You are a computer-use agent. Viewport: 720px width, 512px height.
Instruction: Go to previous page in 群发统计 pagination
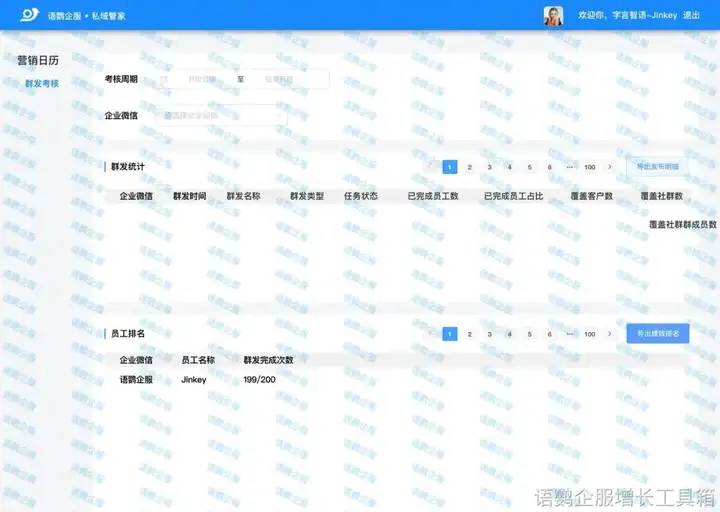[x=430, y=167]
